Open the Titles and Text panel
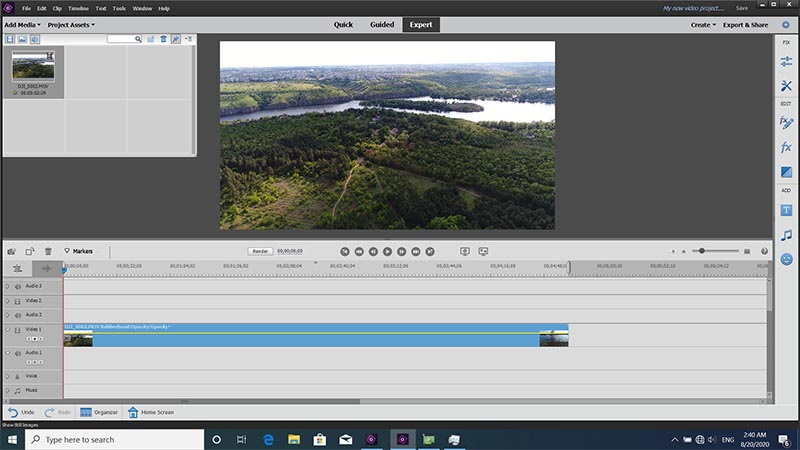The height and width of the screenshot is (450, 800). pos(786,210)
